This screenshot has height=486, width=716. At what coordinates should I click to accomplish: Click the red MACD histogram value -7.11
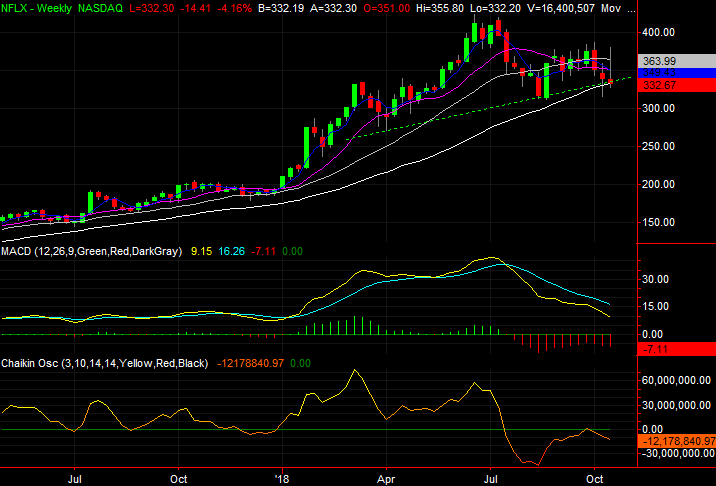pos(263,251)
